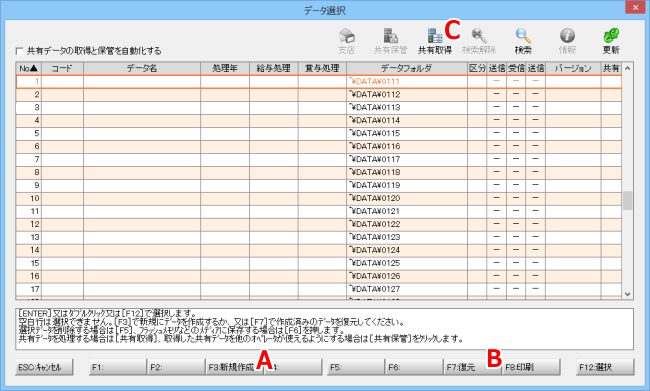The width and height of the screenshot is (650, 391).
Task: Click the データフォルダ column header
Action: pos(407,68)
